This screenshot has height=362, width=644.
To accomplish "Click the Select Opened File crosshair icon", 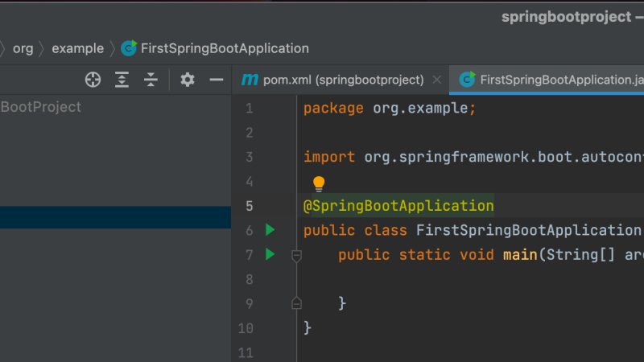I will (93, 79).
